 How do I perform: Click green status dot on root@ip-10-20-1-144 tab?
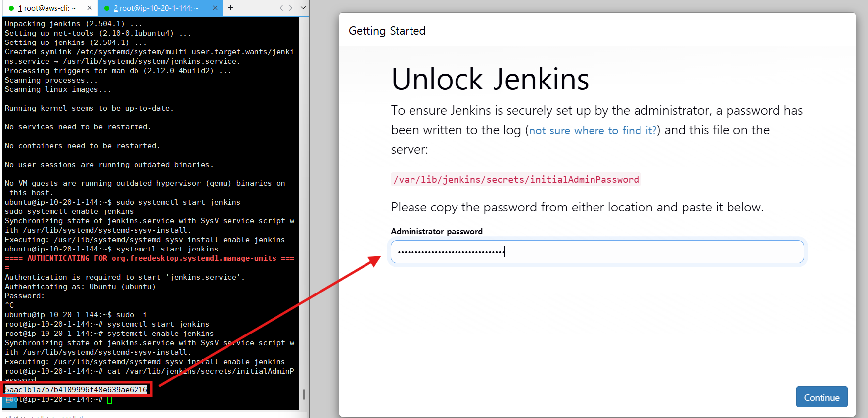(x=107, y=8)
